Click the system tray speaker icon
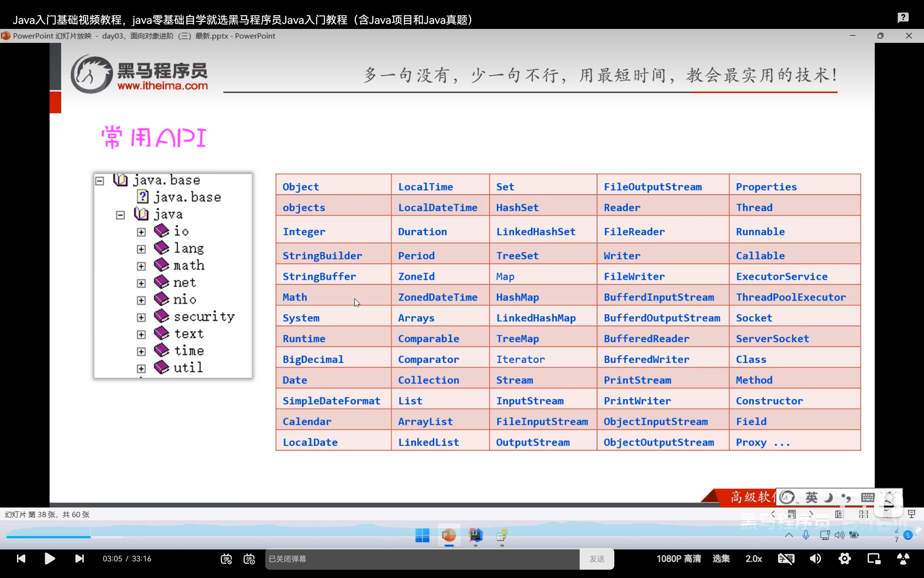 click(x=839, y=535)
